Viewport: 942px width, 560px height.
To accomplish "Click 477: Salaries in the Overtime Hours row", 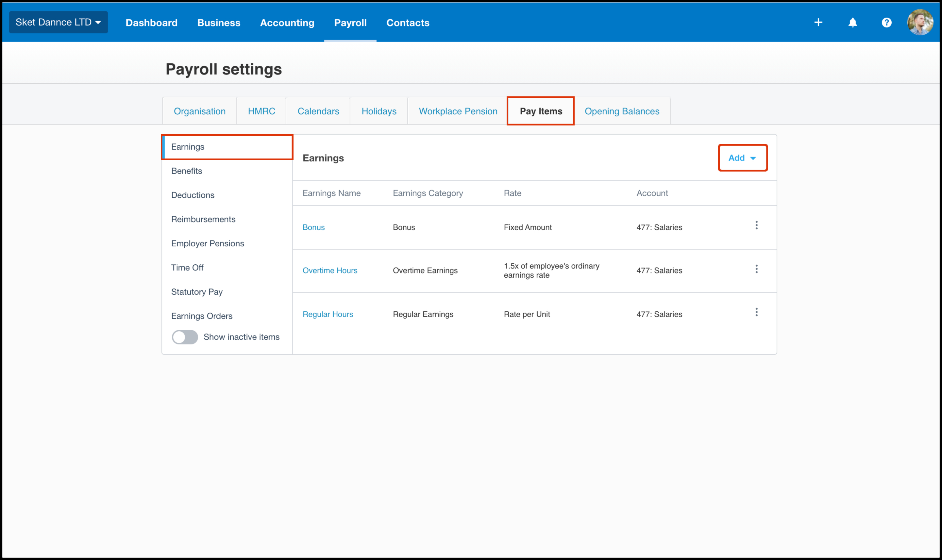I will (x=659, y=271).
